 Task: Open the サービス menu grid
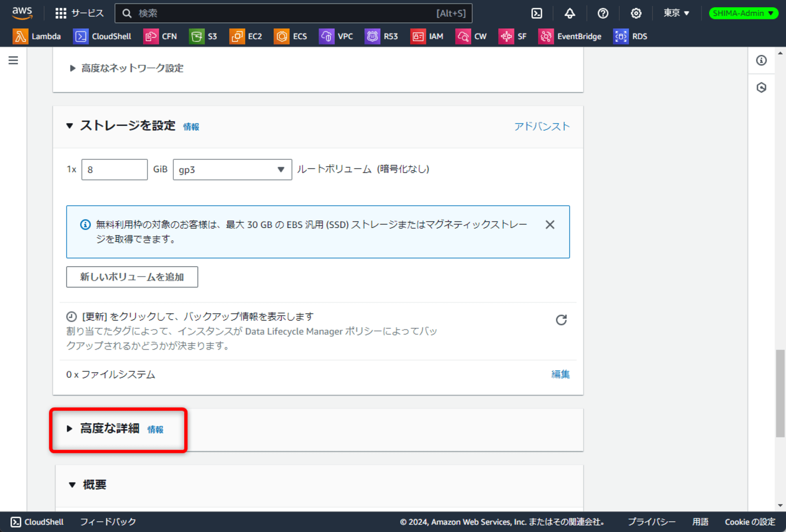point(80,13)
